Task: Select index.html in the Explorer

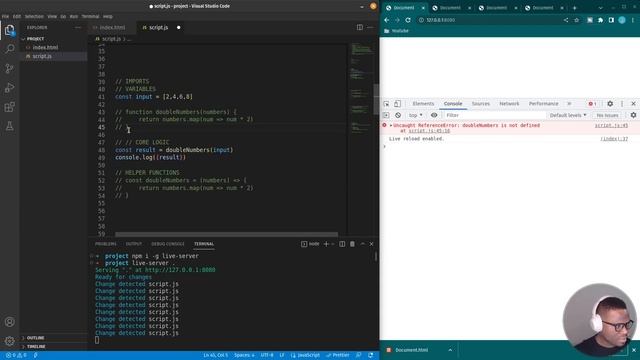Action: [x=45, y=47]
